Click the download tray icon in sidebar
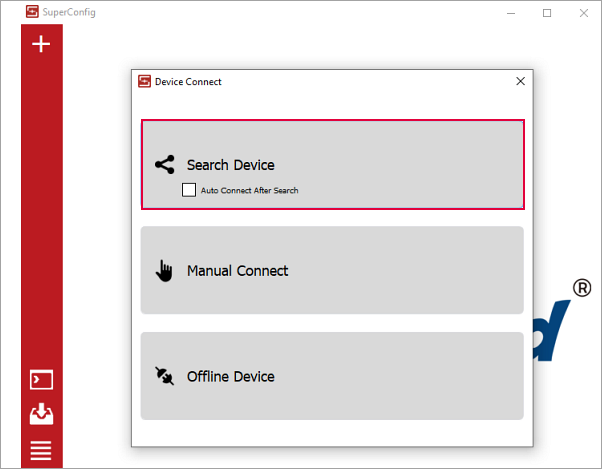602x469 pixels. (x=41, y=414)
